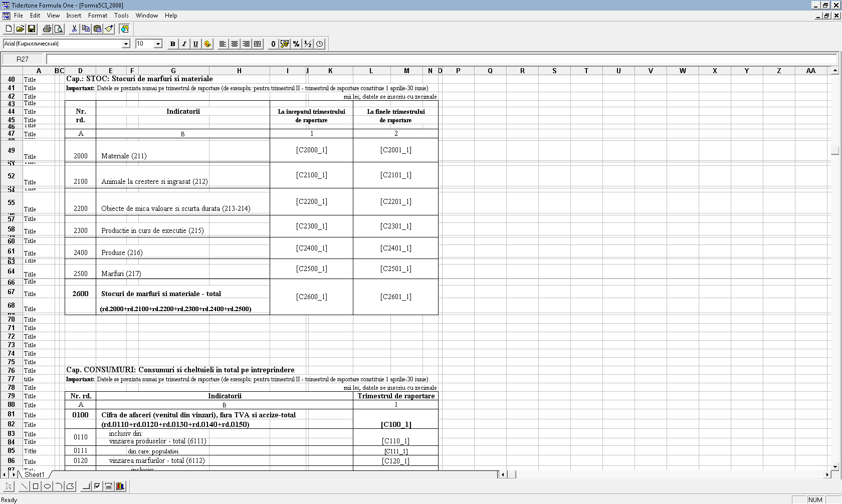
Task: Select the Arc drawing tool
Action: tap(59, 486)
